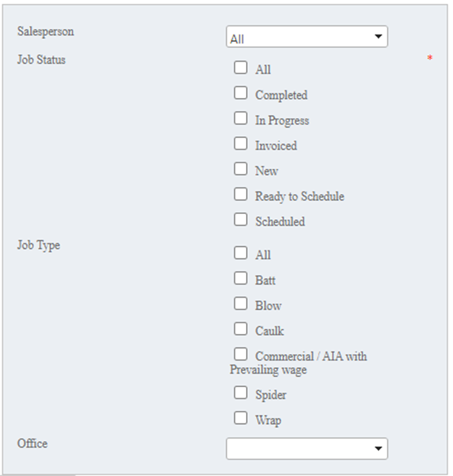This screenshot has width=453, height=476.
Task: Enable the Completed job status checkbox
Action: click(241, 93)
